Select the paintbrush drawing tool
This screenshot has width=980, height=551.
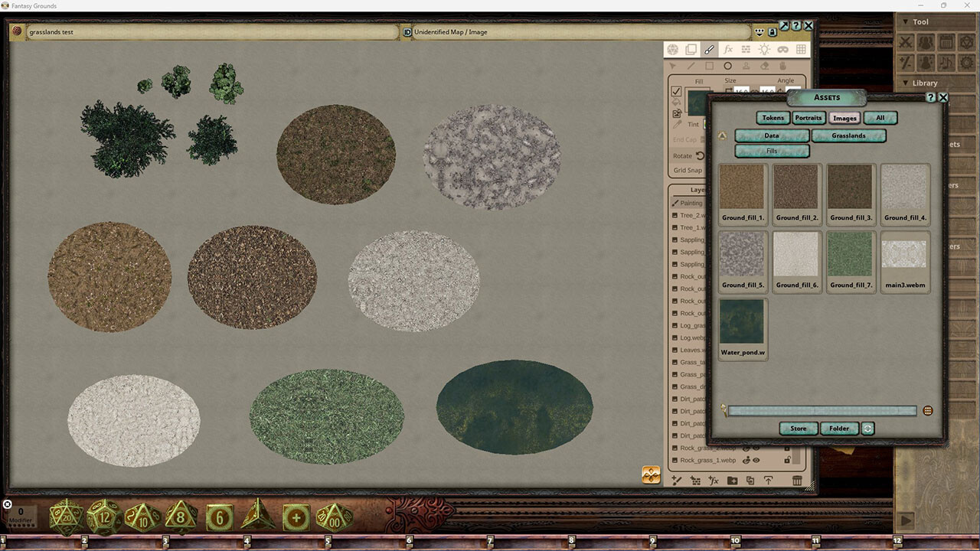(x=709, y=49)
